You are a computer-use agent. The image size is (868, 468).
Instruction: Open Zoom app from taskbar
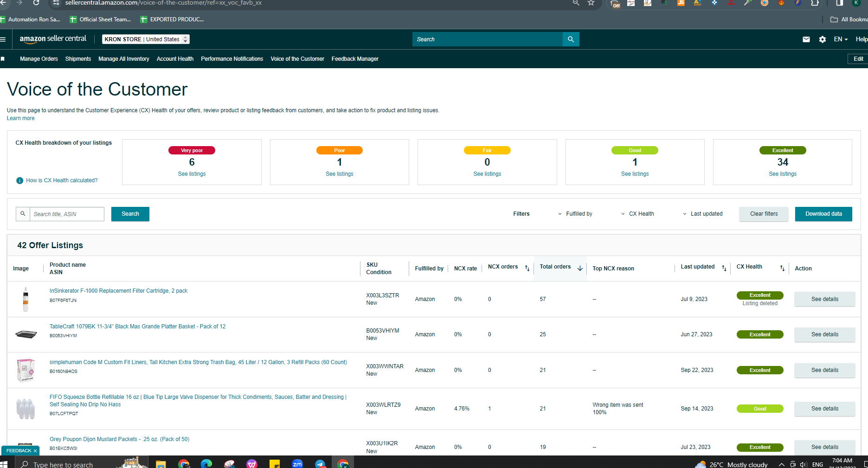[x=297, y=464]
